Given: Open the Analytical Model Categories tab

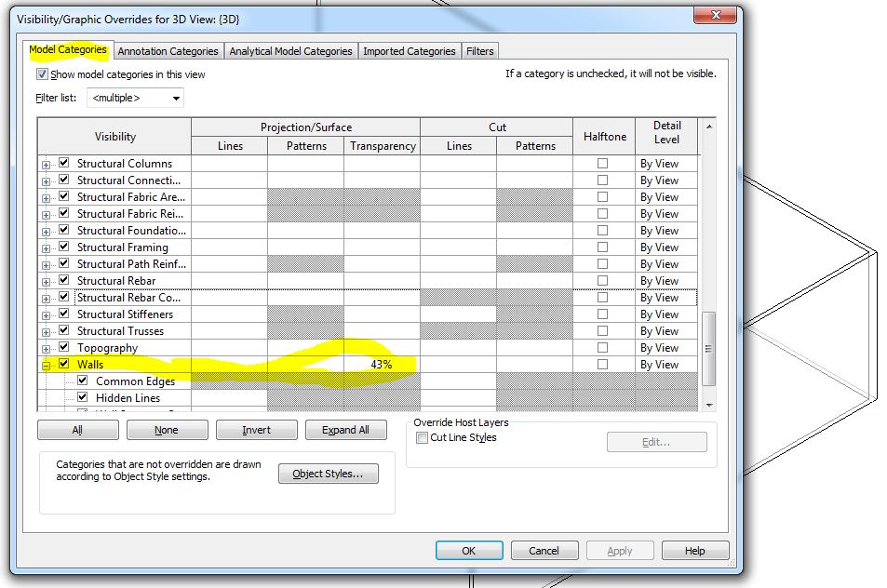Looking at the screenshot, I should pyautogui.click(x=290, y=51).
